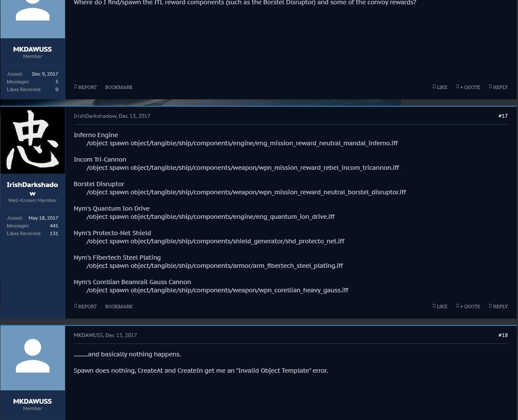Select 'Well-Known Member' title text
This screenshot has width=518, height=420.
pos(32,200)
